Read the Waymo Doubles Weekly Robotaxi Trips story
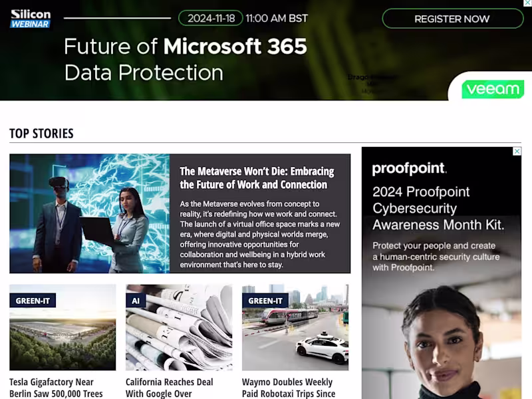The image size is (532, 399). (289, 388)
